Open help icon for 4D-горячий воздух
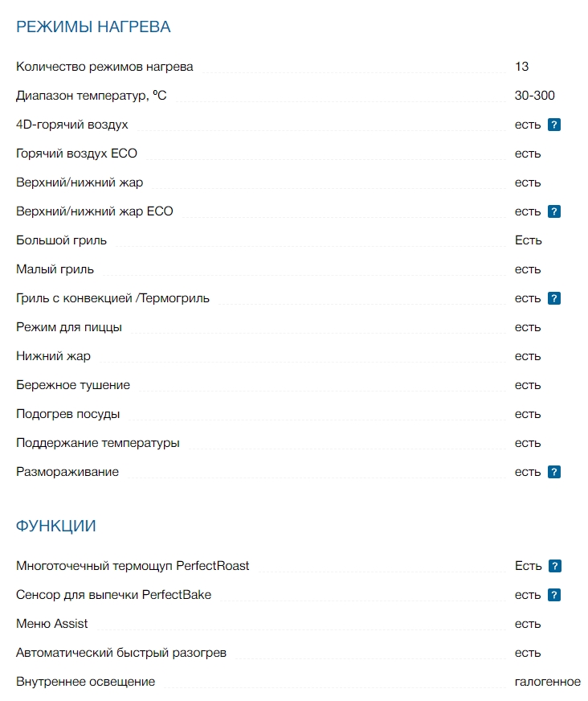 [553, 125]
